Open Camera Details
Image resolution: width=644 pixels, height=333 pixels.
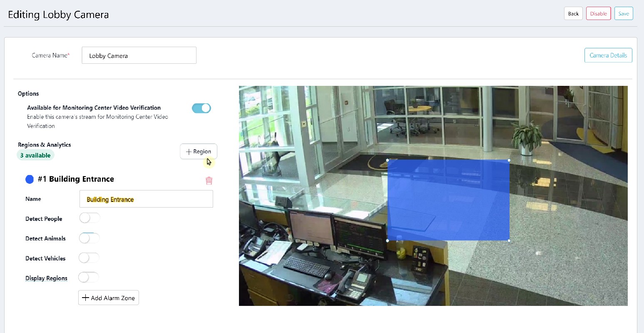click(608, 55)
